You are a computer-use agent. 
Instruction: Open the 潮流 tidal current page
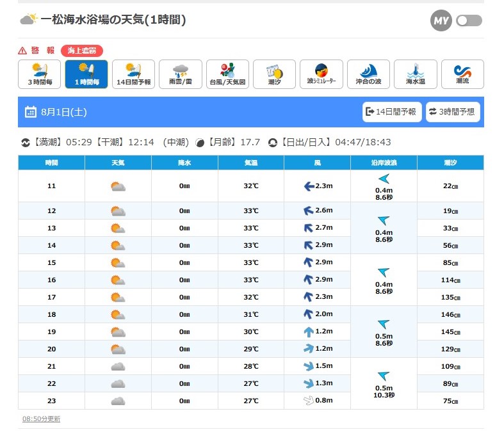462,74
